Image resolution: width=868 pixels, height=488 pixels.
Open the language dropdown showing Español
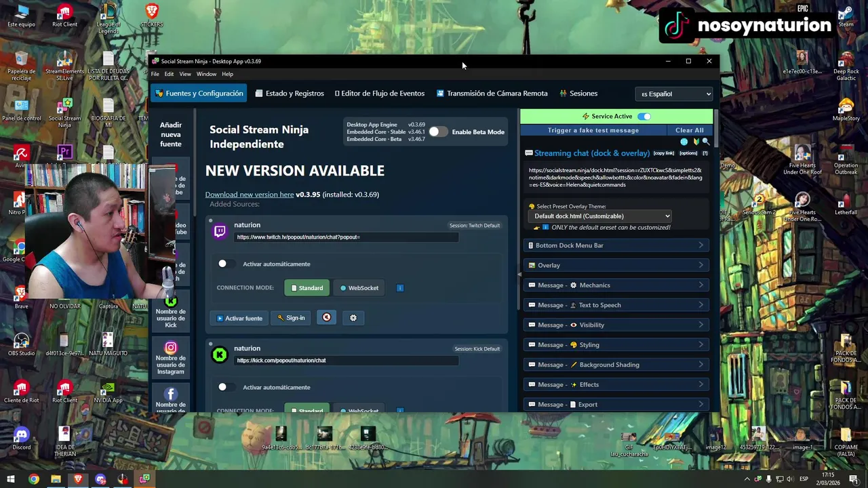674,94
